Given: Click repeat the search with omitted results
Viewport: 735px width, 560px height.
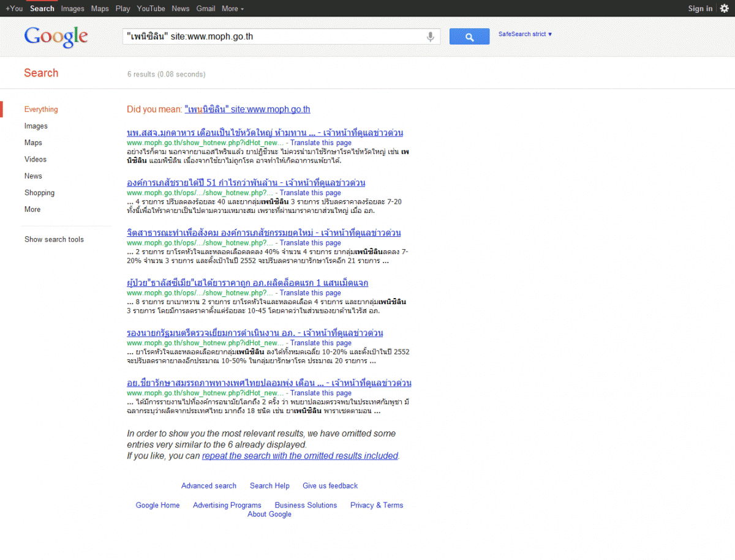Looking at the screenshot, I should tap(300, 456).
